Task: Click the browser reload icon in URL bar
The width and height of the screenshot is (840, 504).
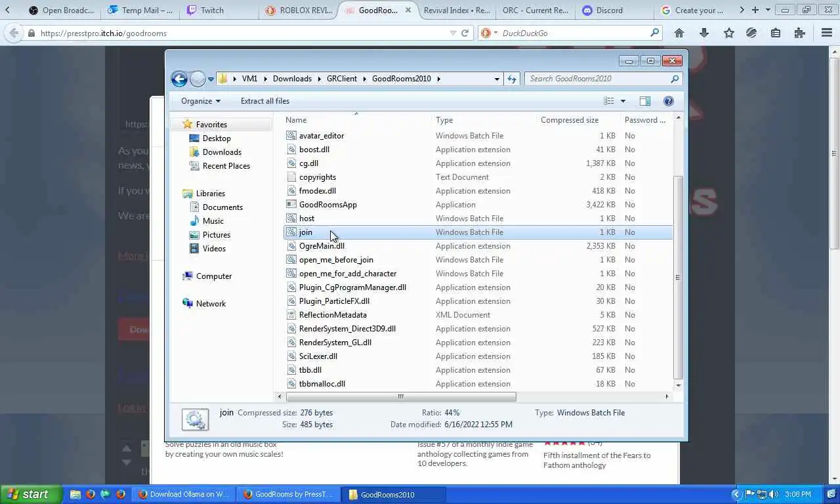Action: click(465, 33)
